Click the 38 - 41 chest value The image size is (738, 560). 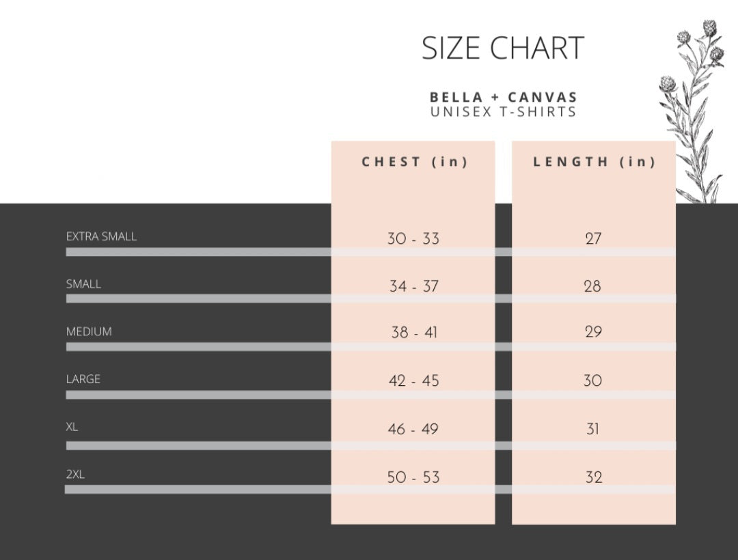point(413,333)
